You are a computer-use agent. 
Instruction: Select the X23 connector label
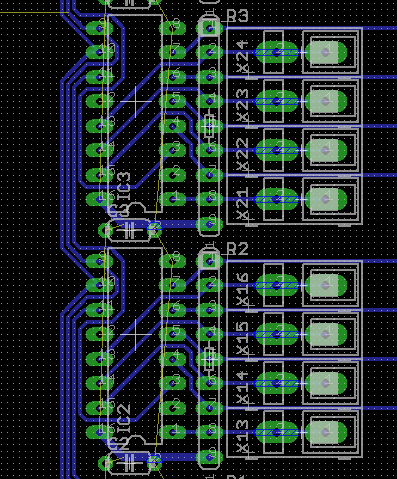pos(243,106)
